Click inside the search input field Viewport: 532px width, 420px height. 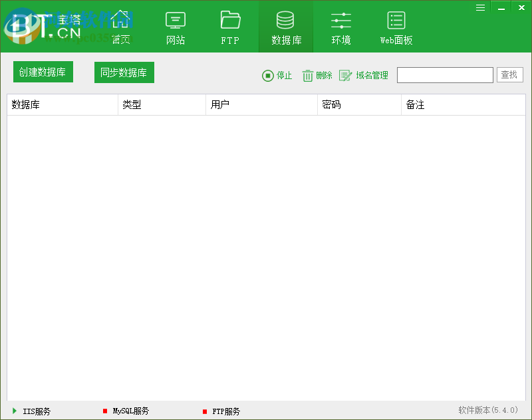click(x=444, y=74)
